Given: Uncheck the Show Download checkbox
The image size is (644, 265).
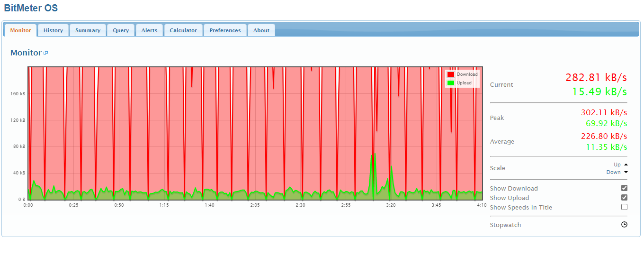Looking at the screenshot, I should 624,188.
